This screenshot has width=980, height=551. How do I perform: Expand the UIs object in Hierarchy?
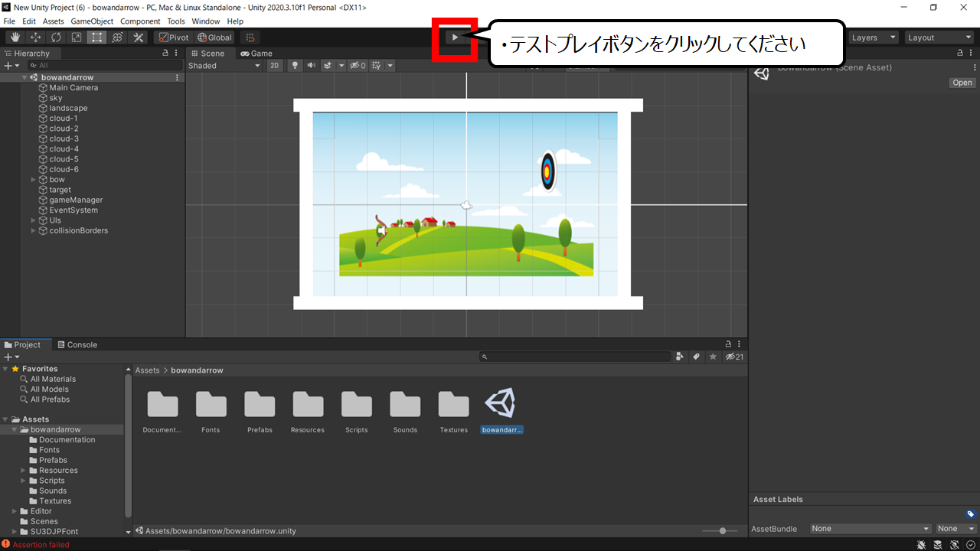pyautogui.click(x=33, y=220)
